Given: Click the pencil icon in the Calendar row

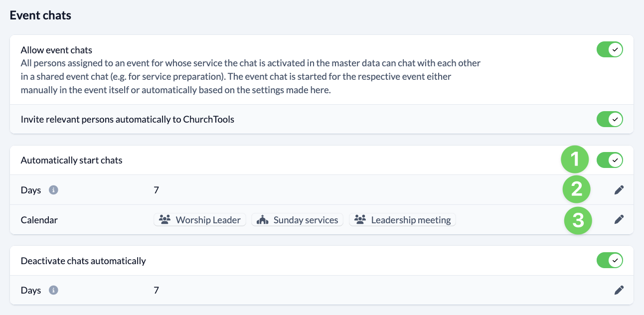Looking at the screenshot, I should tap(619, 220).
